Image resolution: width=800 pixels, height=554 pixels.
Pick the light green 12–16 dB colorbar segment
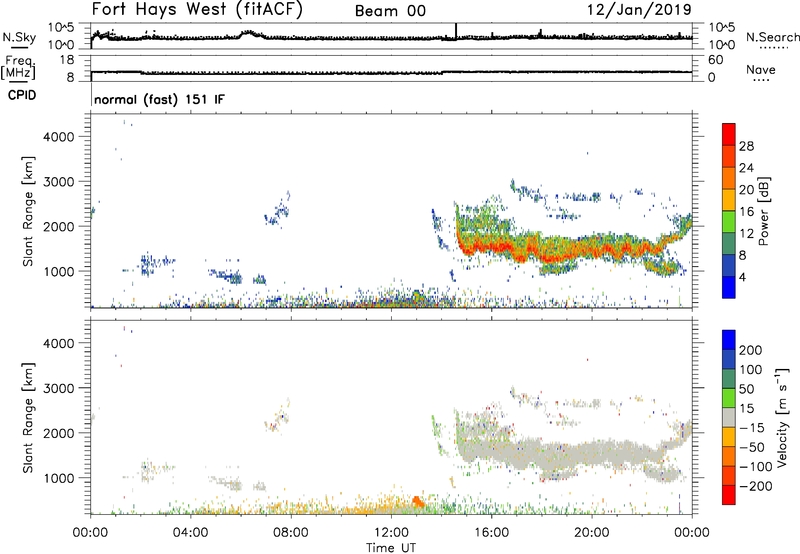pyautogui.click(x=729, y=222)
